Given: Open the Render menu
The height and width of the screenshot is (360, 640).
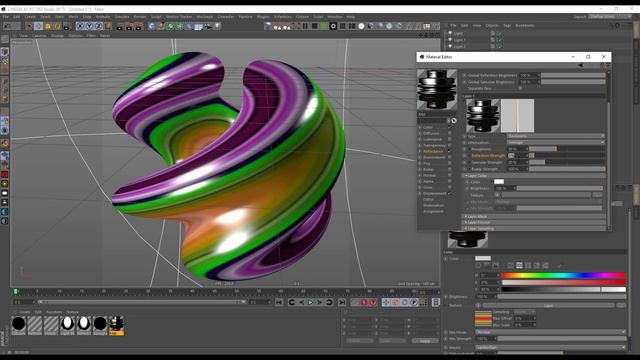Looking at the screenshot, I should tap(140, 17).
